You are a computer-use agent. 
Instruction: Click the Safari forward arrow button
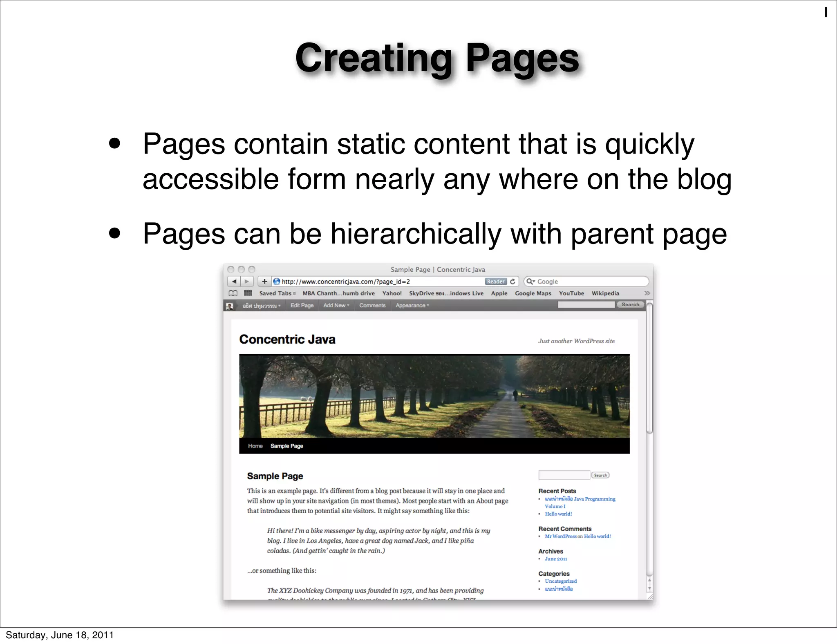coord(247,282)
